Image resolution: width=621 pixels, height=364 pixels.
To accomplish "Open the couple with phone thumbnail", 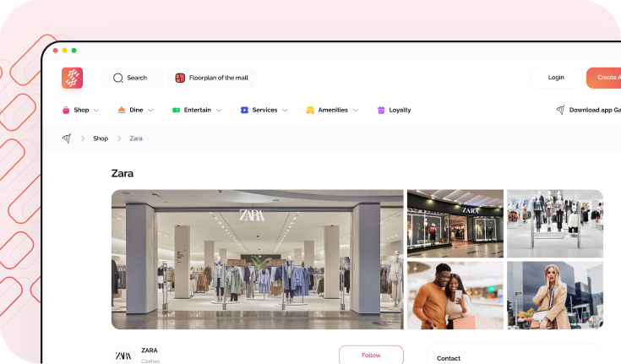I will pos(455,295).
